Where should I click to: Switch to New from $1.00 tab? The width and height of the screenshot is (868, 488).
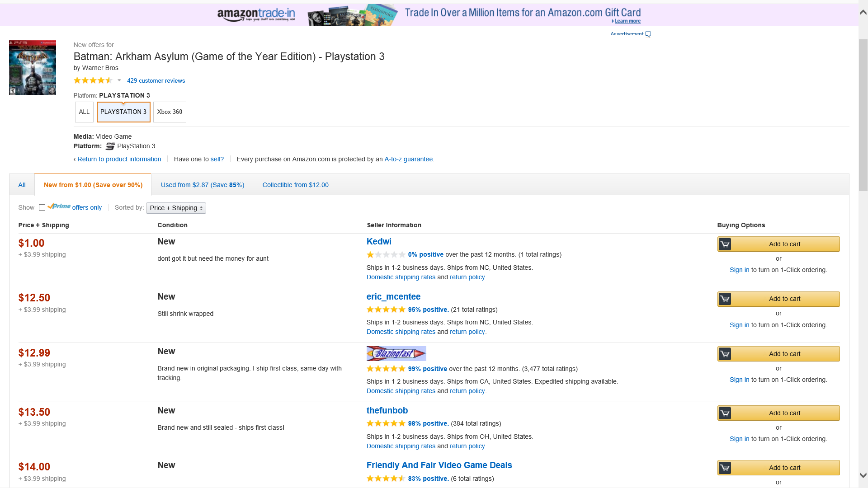tap(93, 185)
